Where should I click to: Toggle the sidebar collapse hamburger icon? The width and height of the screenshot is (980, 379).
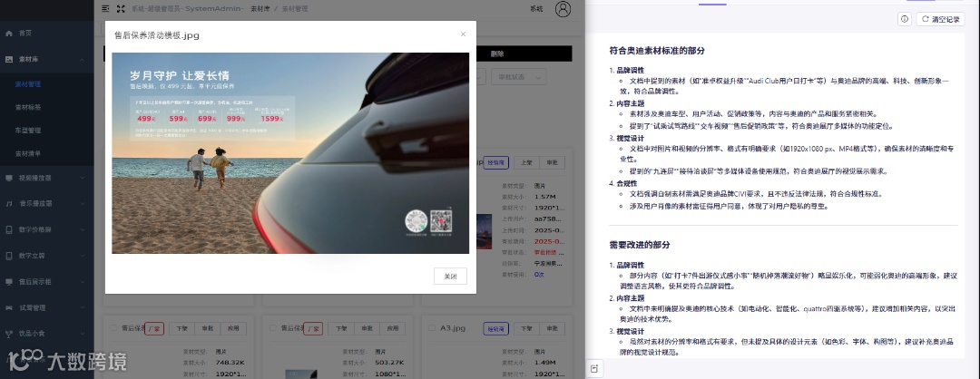[x=105, y=9]
